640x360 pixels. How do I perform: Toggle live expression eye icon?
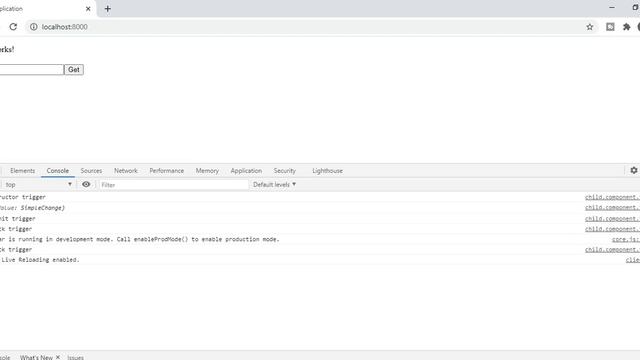click(x=86, y=184)
